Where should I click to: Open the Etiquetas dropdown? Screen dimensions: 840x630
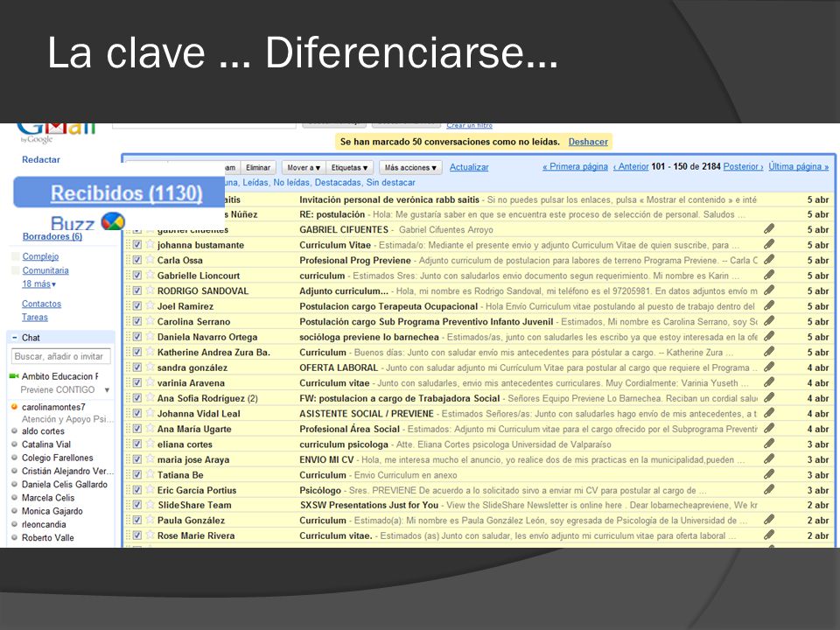coord(349,168)
